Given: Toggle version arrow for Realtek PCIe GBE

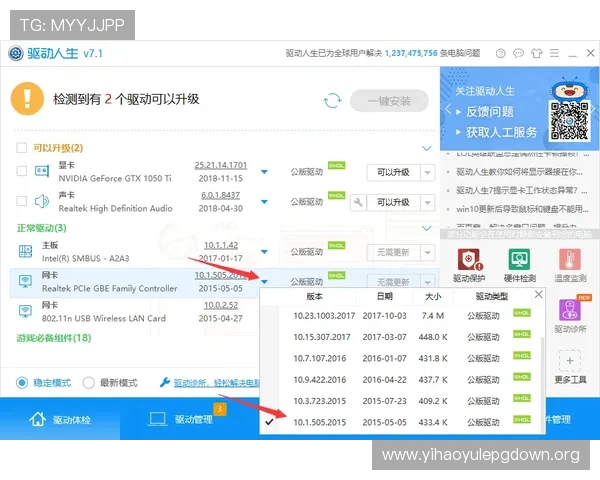Looking at the screenshot, I should 264,282.
